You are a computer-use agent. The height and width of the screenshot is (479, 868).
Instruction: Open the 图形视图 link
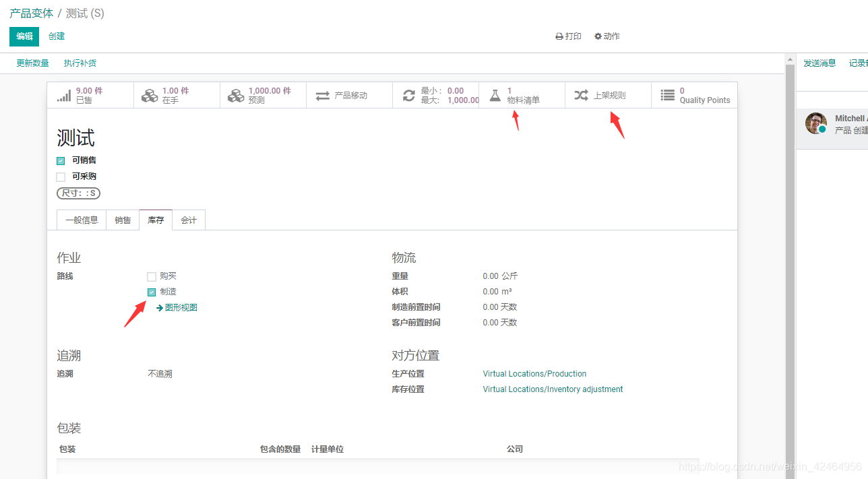point(181,308)
